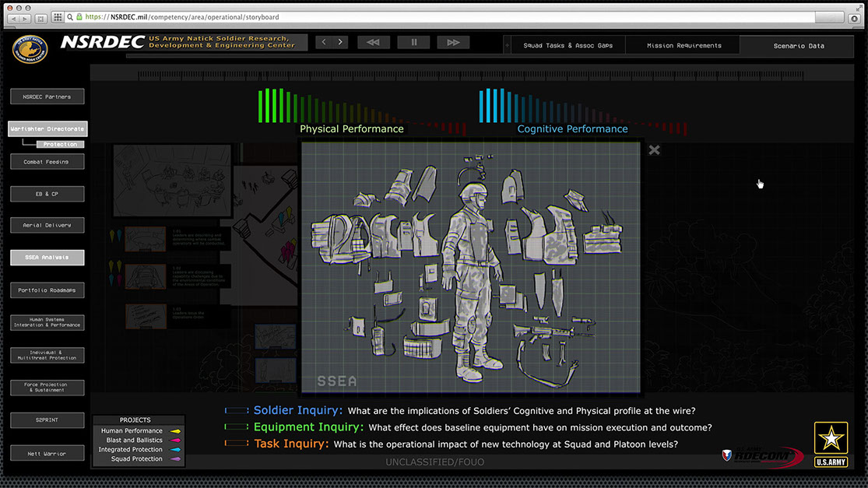Go to previous storyboard with left chevron
868x488 pixels.
324,42
